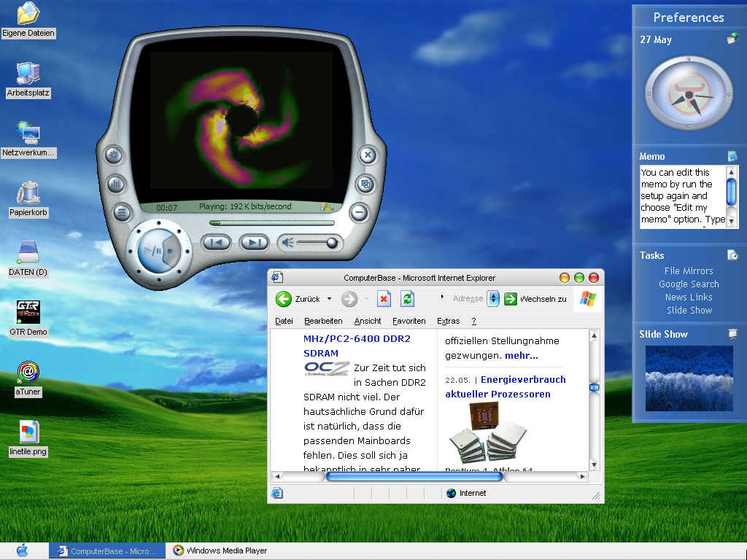Mute the media player sound
This screenshot has width=747, height=560.
click(x=287, y=243)
